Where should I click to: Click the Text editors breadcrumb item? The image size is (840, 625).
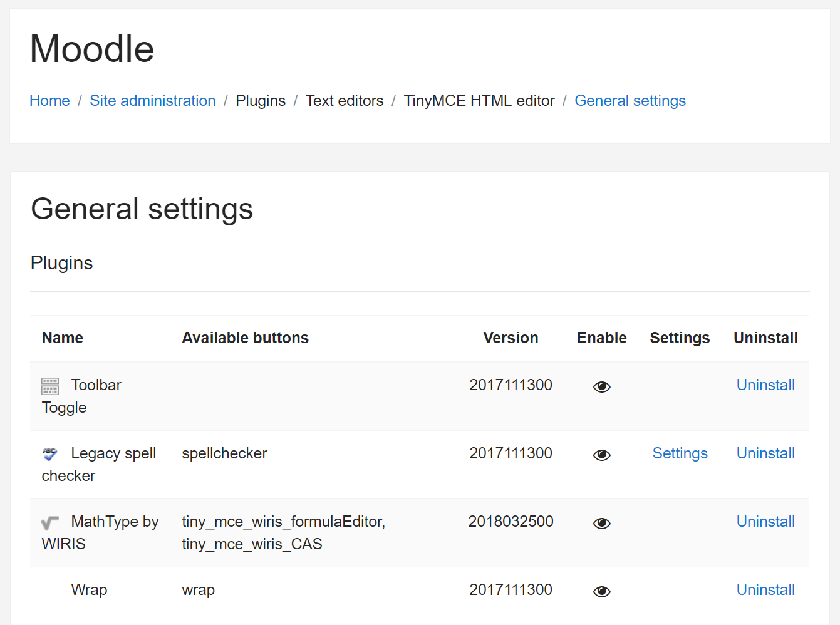(x=345, y=101)
